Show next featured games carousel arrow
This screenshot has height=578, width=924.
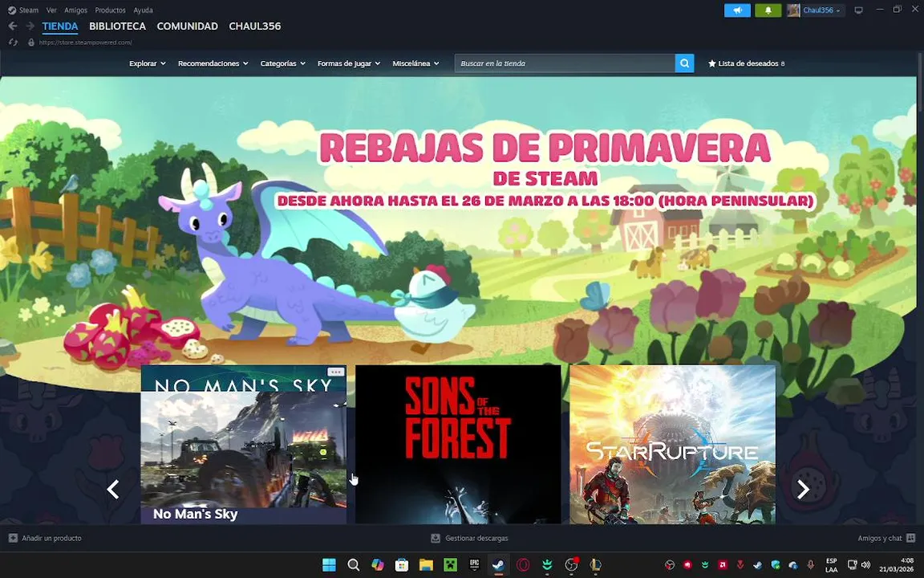click(803, 489)
